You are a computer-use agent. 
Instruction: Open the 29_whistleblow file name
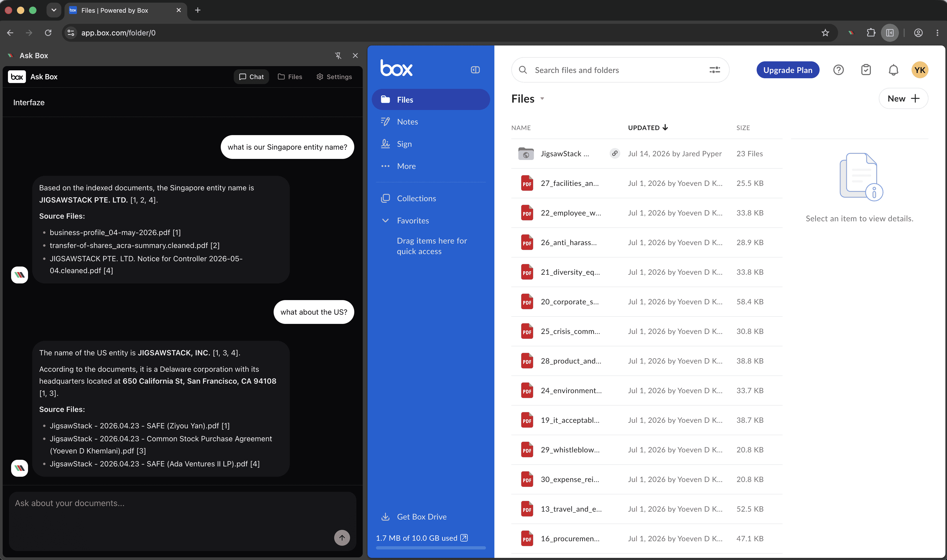(x=570, y=450)
